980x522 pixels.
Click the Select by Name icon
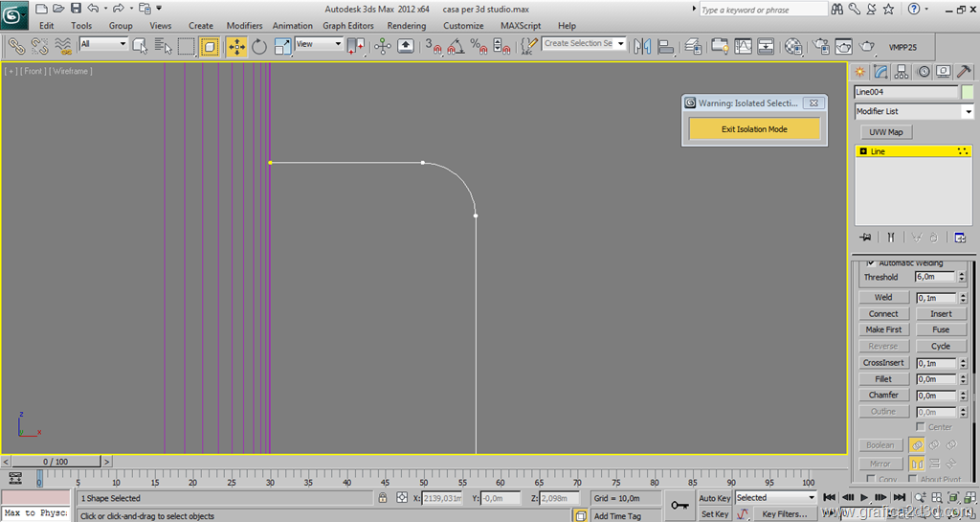[161, 46]
